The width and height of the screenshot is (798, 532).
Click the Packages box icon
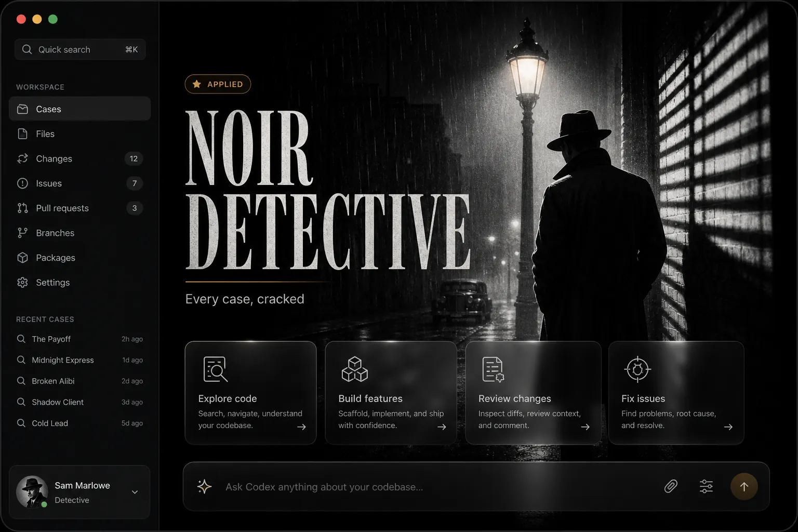pos(22,258)
